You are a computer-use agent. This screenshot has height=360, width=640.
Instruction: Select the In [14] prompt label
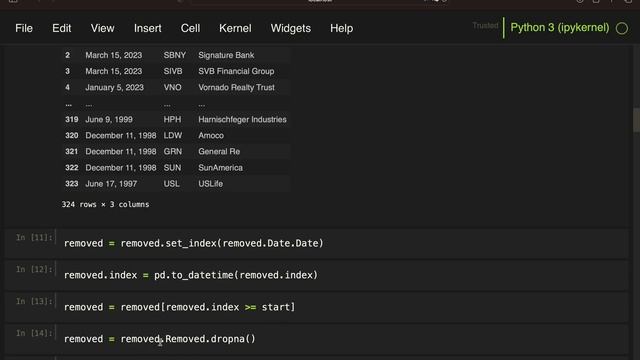pos(34,333)
